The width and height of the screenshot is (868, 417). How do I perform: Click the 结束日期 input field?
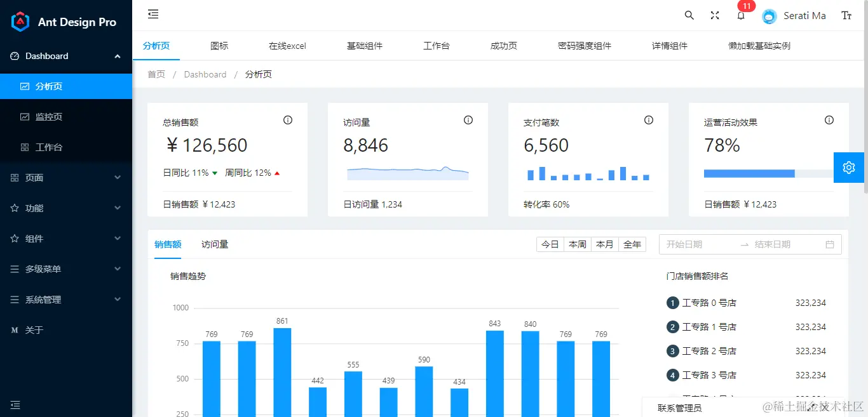[785, 244]
